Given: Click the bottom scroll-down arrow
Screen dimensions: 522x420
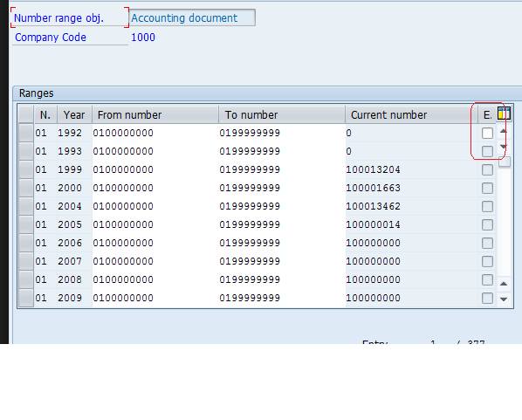Looking at the screenshot, I should tap(504, 300).
